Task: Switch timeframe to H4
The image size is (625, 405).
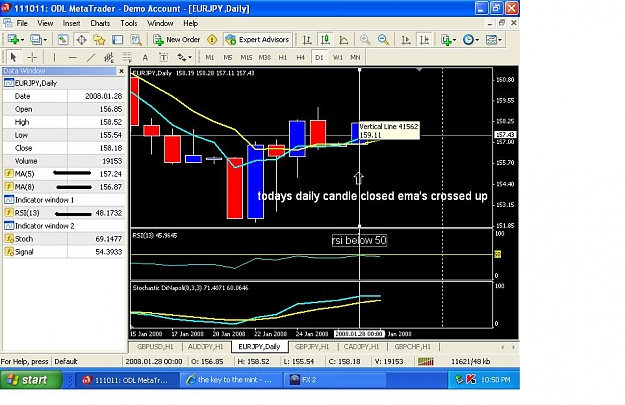Action: point(301,57)
